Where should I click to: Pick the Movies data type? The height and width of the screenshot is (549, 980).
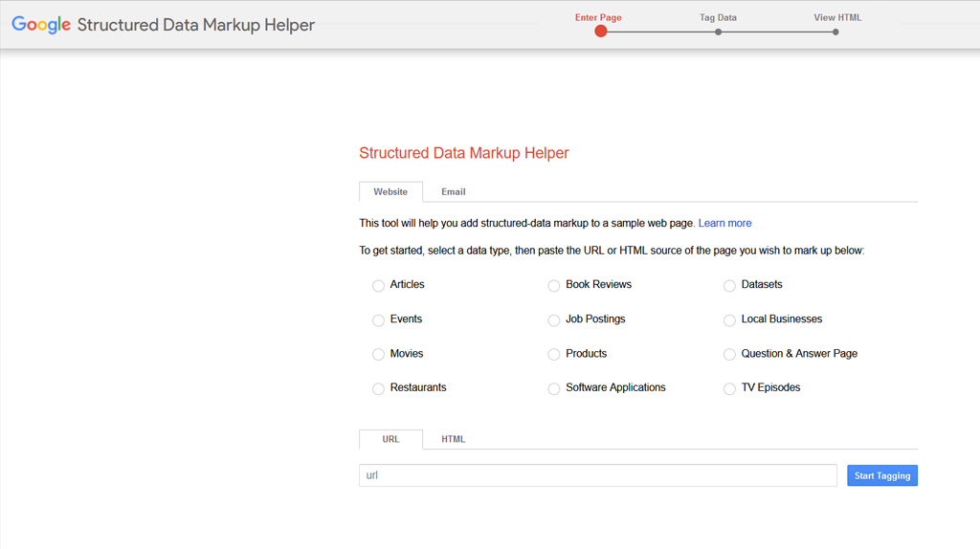(x=378, y=354)
